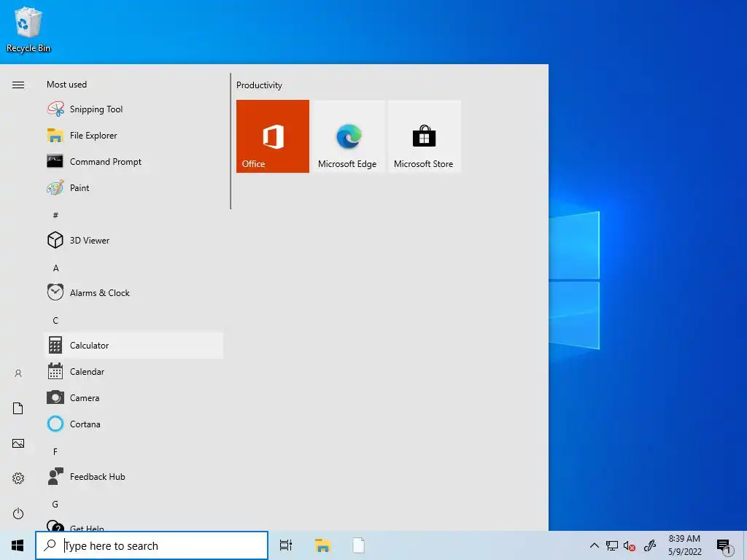Open Feedback Hub app

coord(133,476)
